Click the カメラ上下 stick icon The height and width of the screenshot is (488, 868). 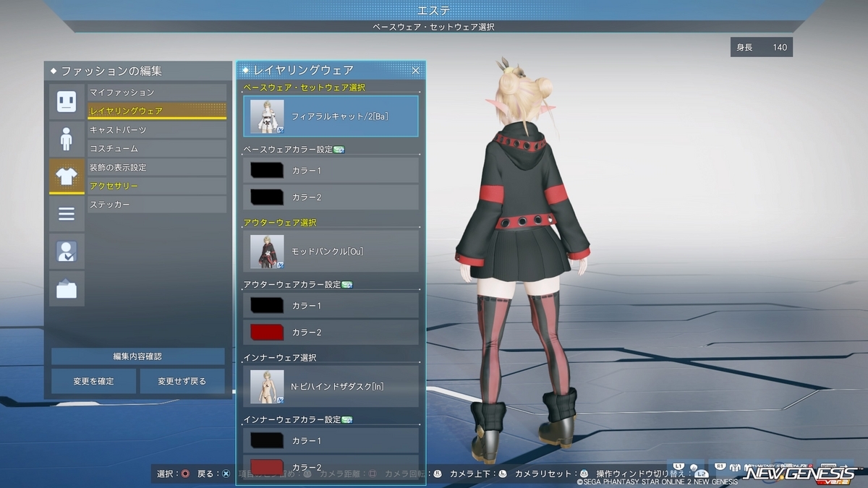click(x=503, y=474)
